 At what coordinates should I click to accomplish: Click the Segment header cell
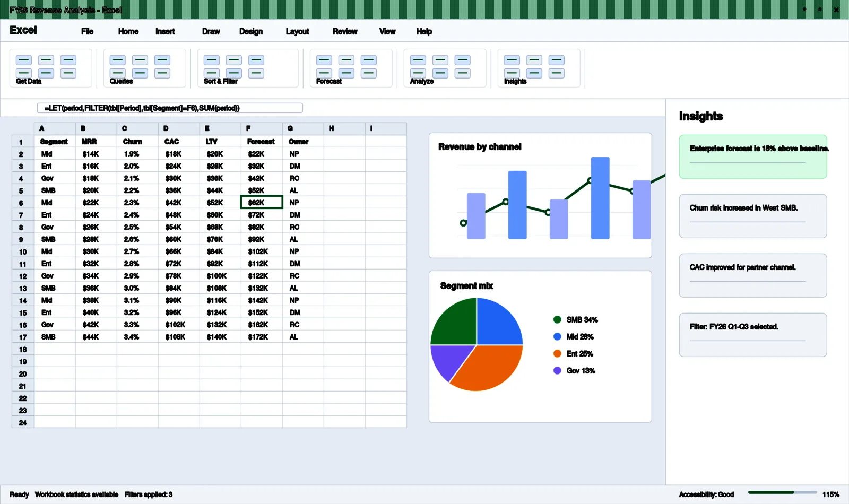pos(55,142)
